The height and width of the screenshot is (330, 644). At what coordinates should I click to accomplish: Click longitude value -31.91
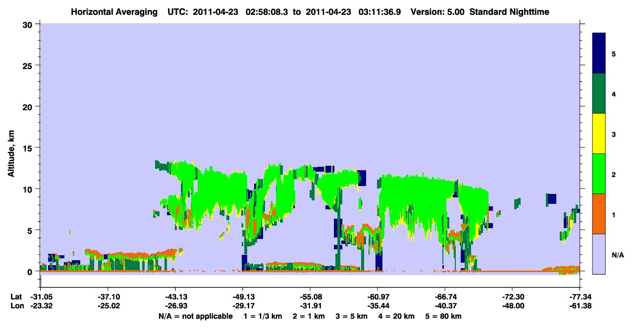[x=310, y=306]
